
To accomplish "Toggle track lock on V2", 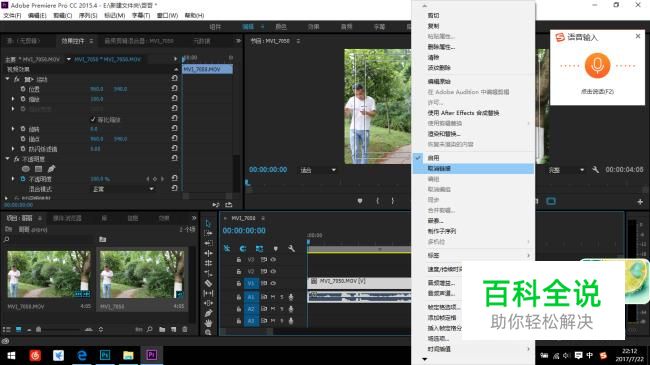I will pos(238,271).
